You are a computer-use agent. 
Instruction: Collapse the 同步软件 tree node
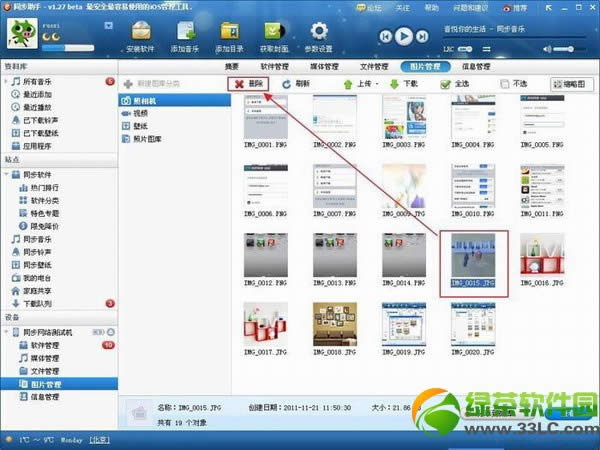point(6,174)
